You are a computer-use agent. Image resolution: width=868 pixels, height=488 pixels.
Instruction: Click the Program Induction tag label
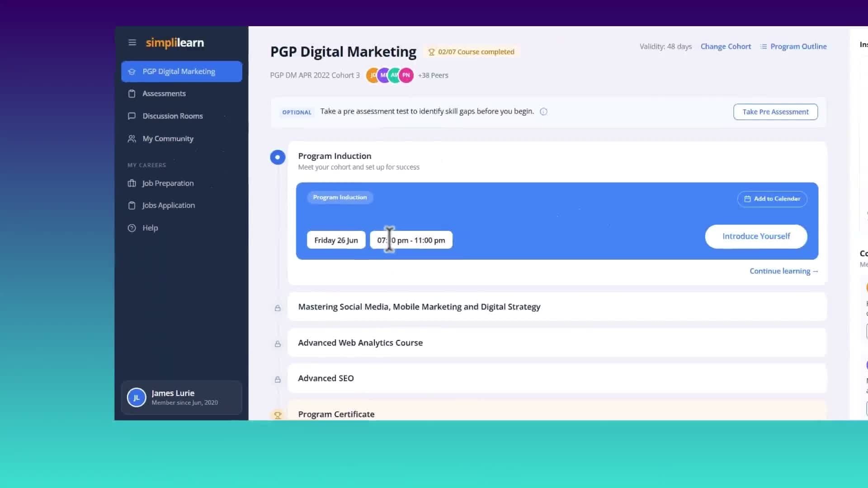pos(340,197)
